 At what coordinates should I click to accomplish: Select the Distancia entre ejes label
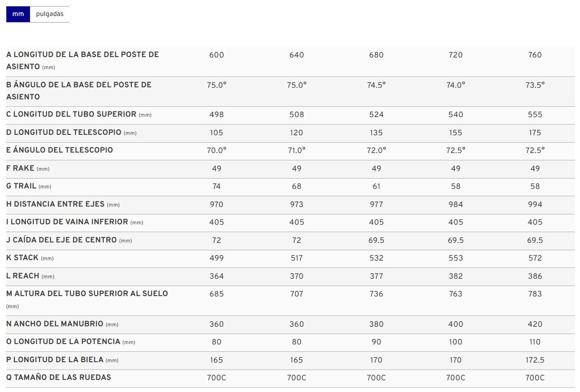coord(63,204)
